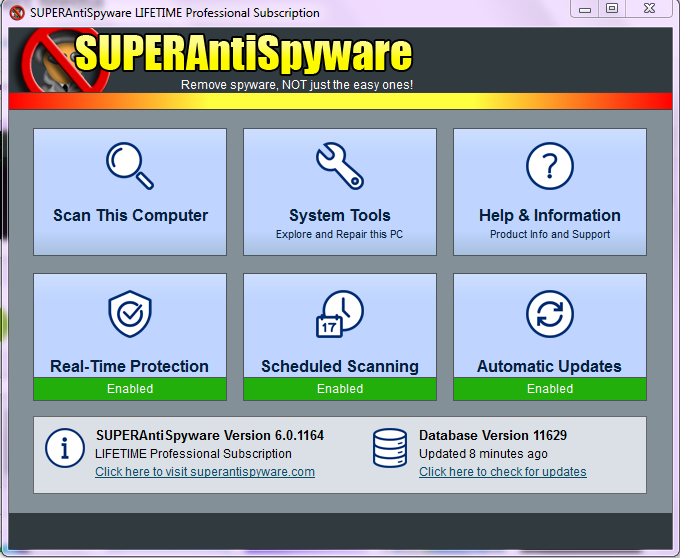Click the 'Explore and Repair this PC' subtitle

pos(339,234)
